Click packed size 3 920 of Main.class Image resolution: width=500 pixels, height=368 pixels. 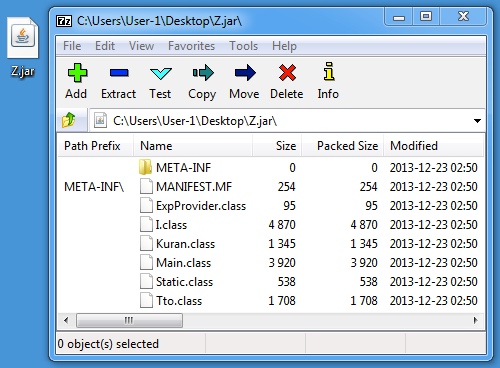(x=364, y=263)
